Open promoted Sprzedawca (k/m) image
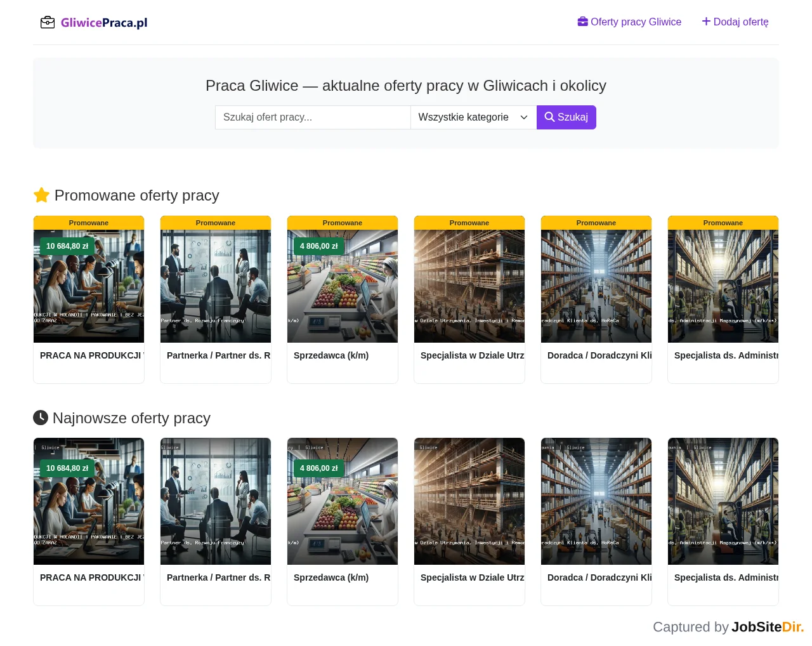The width and height of the screenshot is (812, 646). [x=343, y=286]
